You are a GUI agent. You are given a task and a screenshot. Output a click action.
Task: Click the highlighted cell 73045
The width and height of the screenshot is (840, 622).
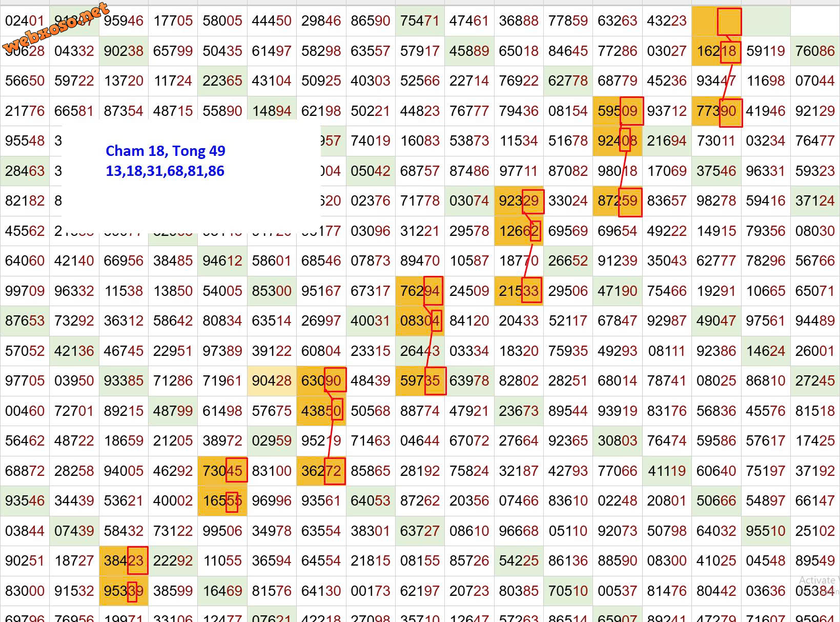222,471
